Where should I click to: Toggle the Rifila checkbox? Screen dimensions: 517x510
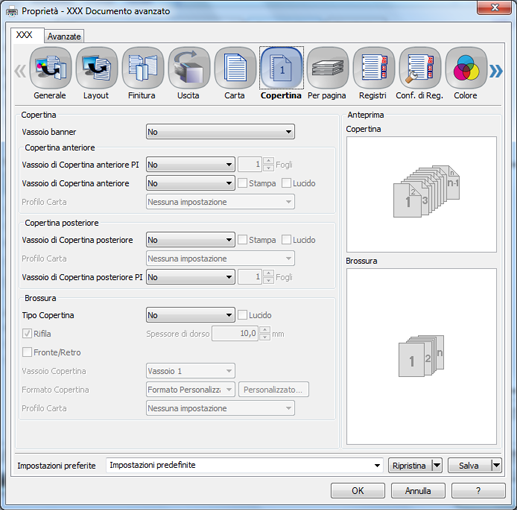27,334
